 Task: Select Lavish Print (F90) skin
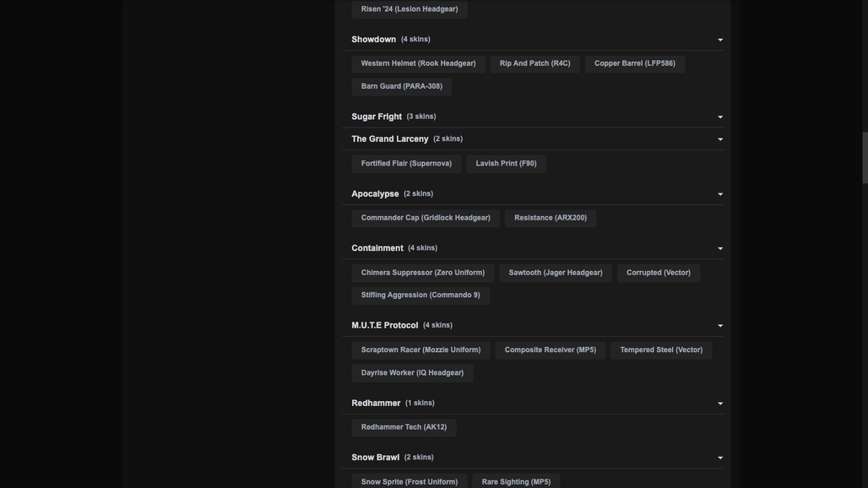tap(506, 164)
